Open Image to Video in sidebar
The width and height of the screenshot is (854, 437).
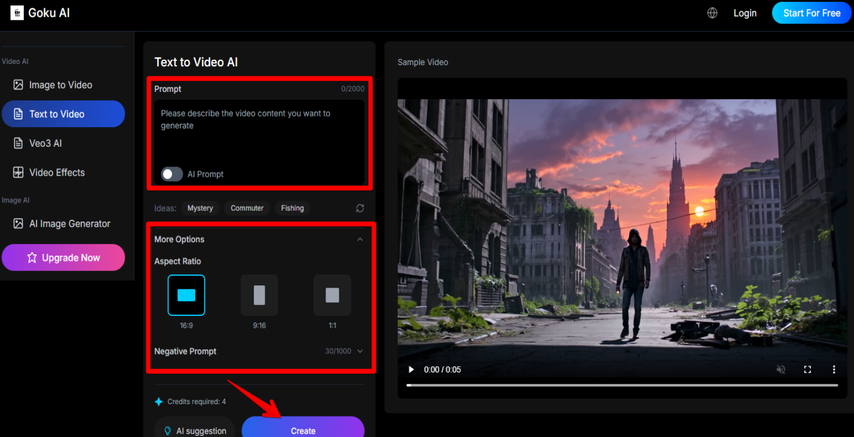(x=60, y=85)
